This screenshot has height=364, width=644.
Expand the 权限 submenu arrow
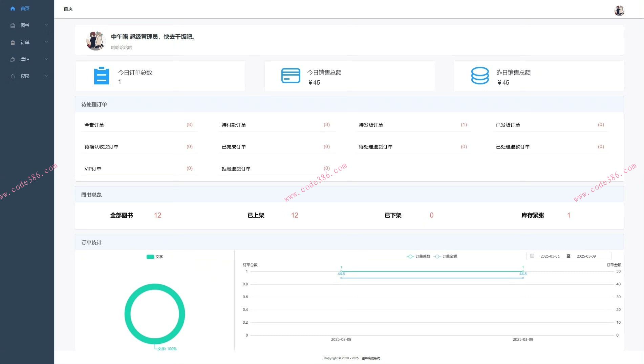(x=46, y=76)
